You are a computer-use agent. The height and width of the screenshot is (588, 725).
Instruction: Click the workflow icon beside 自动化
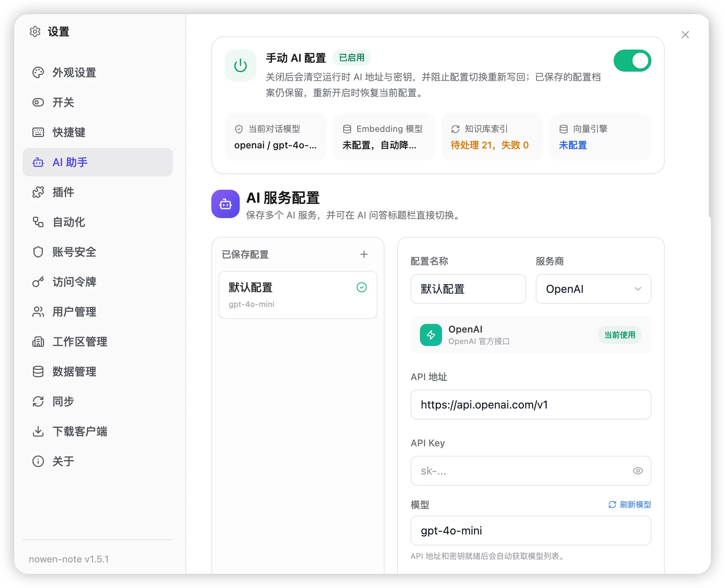point(38,222)
